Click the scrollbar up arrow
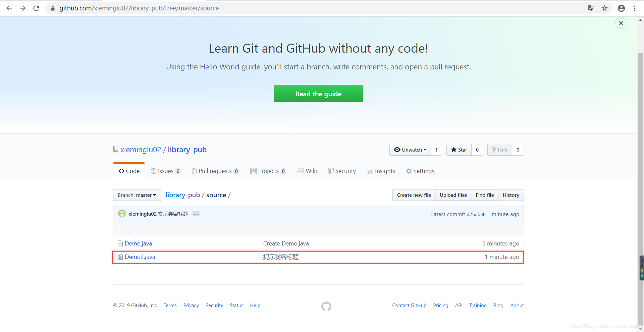The width and height of the screenshot is (644, 332). (x=641, y=20)
